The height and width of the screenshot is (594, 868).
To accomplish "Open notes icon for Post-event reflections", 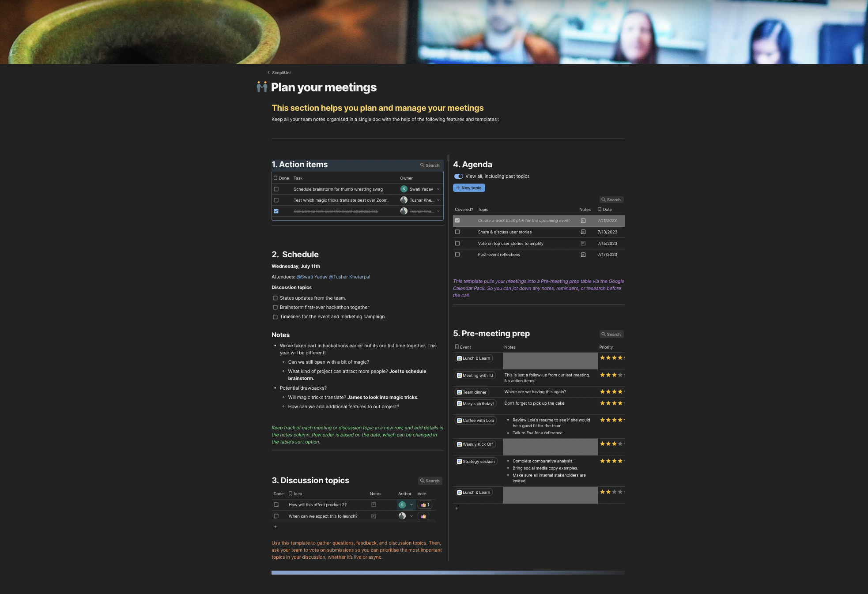I will pos(583,255).
